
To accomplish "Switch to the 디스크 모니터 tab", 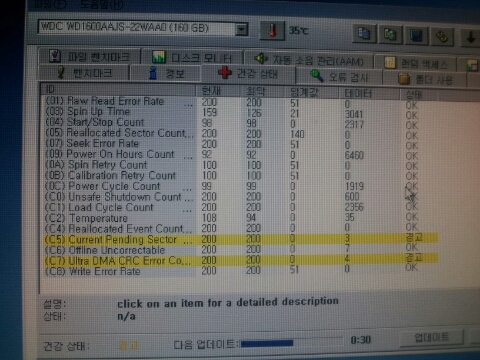I will pos(192,57).
